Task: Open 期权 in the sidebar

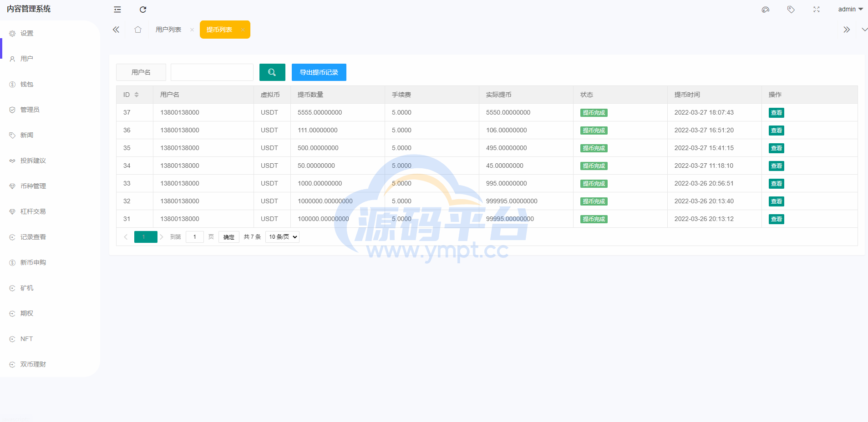Action: pos(50,313)
